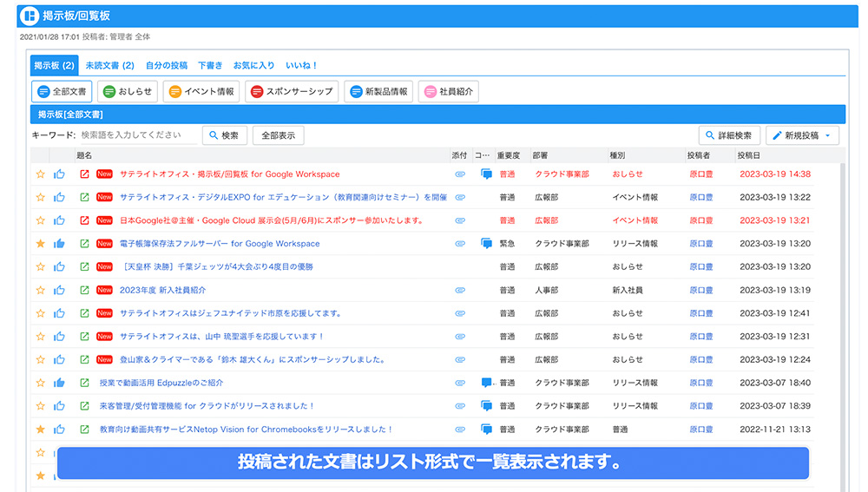Screen dimensions: 868x492
Task: Open post 授業で動画活用 Edpuzzleのご紹介
Action: tap(161, 383)
